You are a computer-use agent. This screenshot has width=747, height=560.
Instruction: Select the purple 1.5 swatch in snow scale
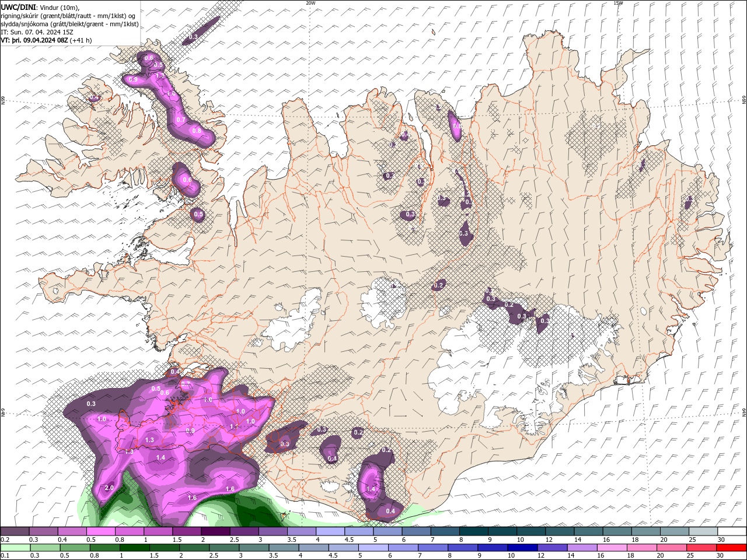(x=187, y=531)
